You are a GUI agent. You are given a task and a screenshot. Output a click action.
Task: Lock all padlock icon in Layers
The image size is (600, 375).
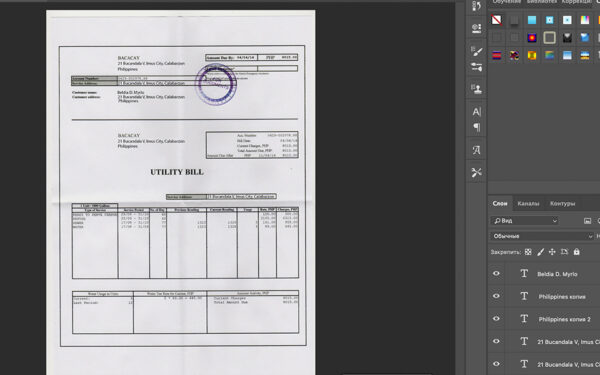pos(577,252)
